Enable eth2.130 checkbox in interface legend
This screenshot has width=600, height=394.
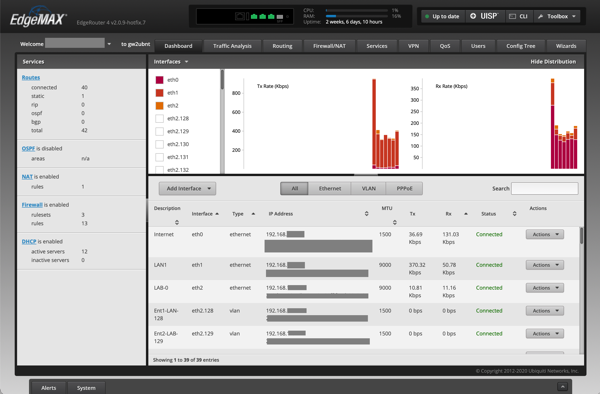click(160, 144)
